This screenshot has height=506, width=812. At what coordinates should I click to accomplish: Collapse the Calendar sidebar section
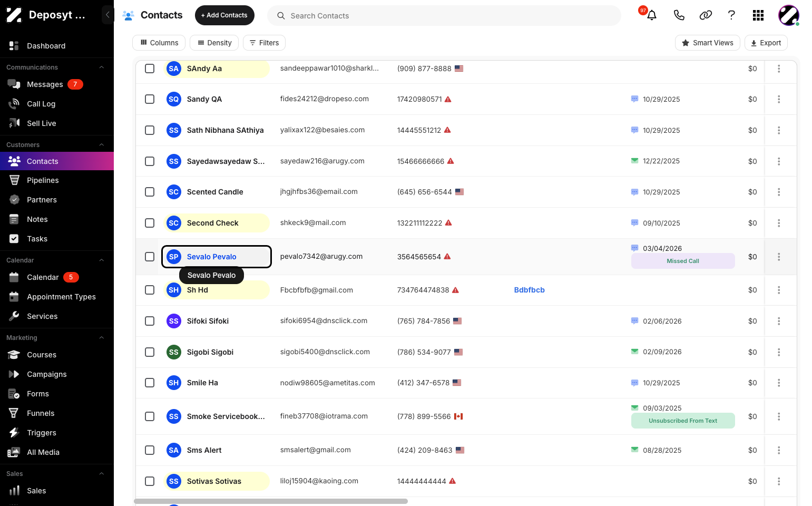click(x=102, y=260)
